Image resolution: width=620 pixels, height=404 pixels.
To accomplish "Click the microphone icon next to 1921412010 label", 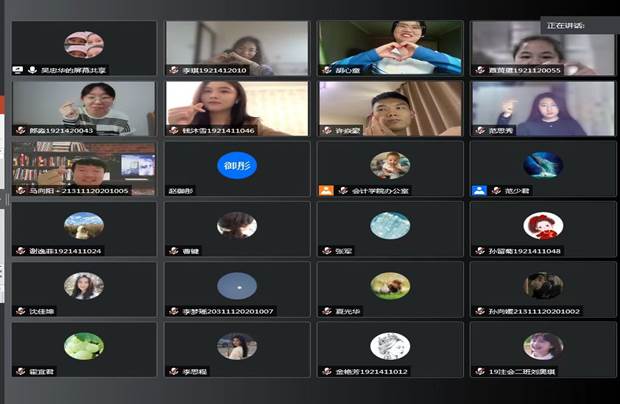I will tap(173, 70).
